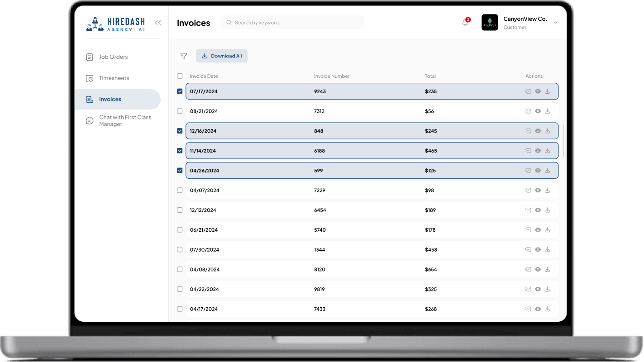Check the 04/08/2024 invoice checkbox

[180, 269]
